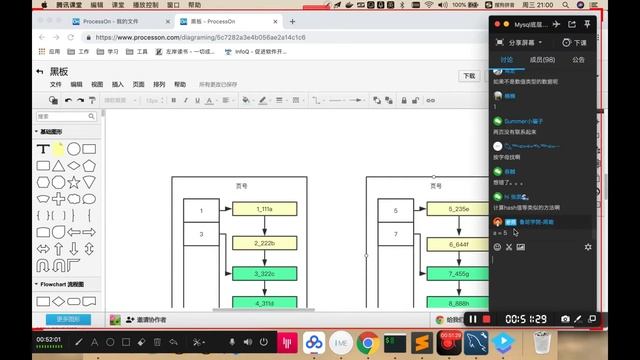Click the bring to front icon
The image size is (640, 360).
(x=377, y=100)
